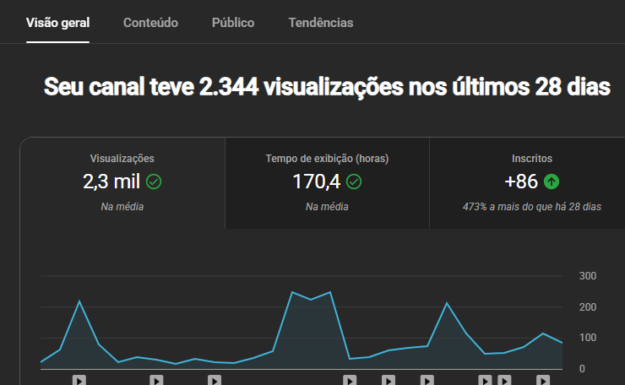Select the Tempo de exibição (horas) card
Image resolution: width=625 pixels, height=385 pixels.
coord(327,183)
